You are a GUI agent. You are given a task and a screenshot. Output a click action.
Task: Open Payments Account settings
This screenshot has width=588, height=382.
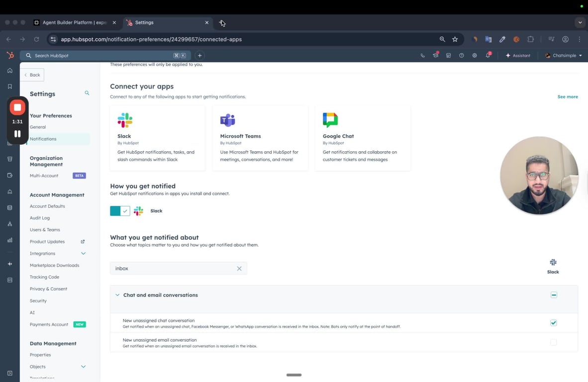(49, 325)
